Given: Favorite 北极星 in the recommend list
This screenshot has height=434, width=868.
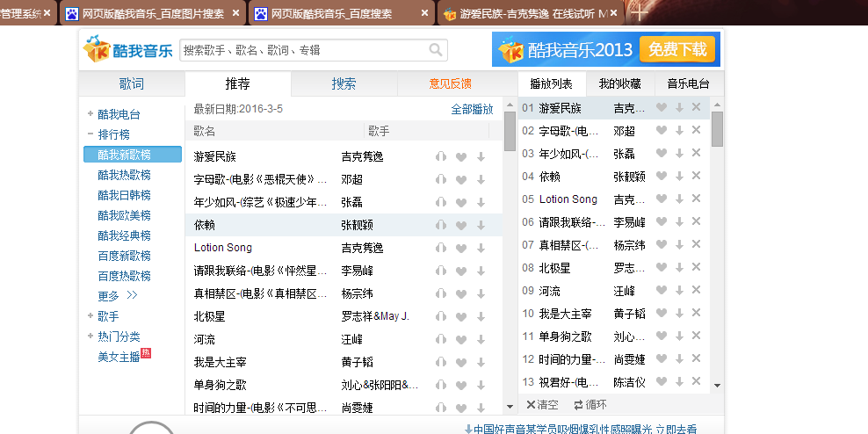Looking at the screenshot, I should (460, 316).
